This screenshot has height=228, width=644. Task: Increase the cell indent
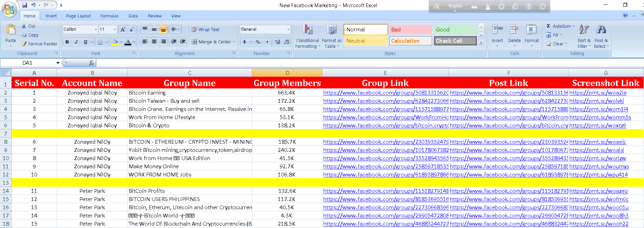183,42
